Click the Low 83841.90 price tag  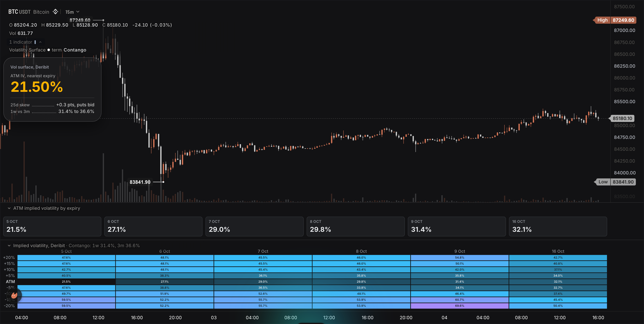[x=615, y=182]
